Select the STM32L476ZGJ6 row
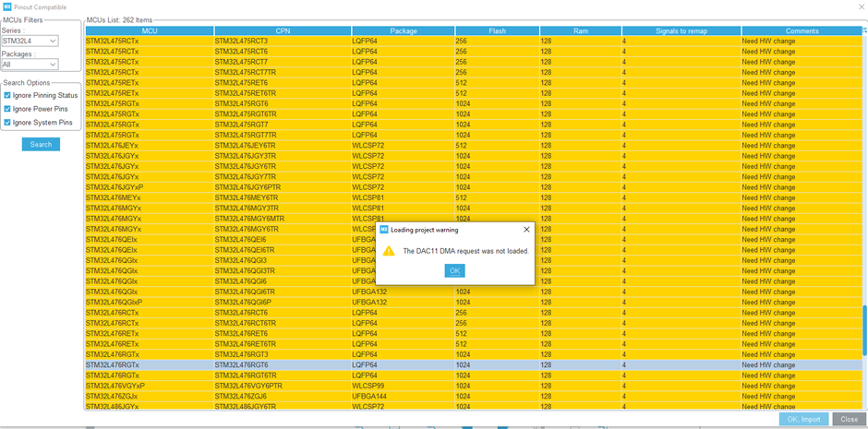Viewport: 868px width, 429px height. 474,397
